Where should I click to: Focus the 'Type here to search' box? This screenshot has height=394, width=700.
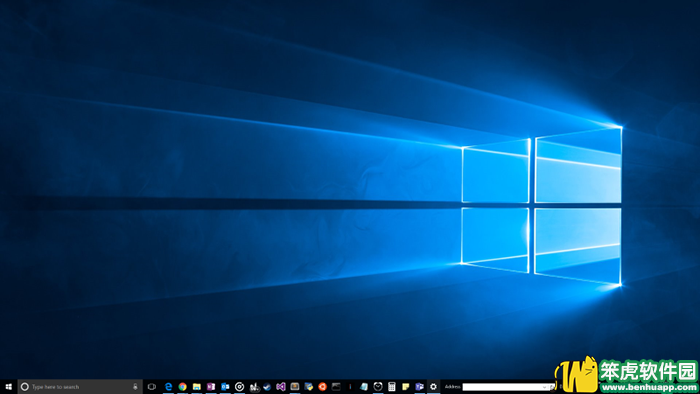point(80,387)
